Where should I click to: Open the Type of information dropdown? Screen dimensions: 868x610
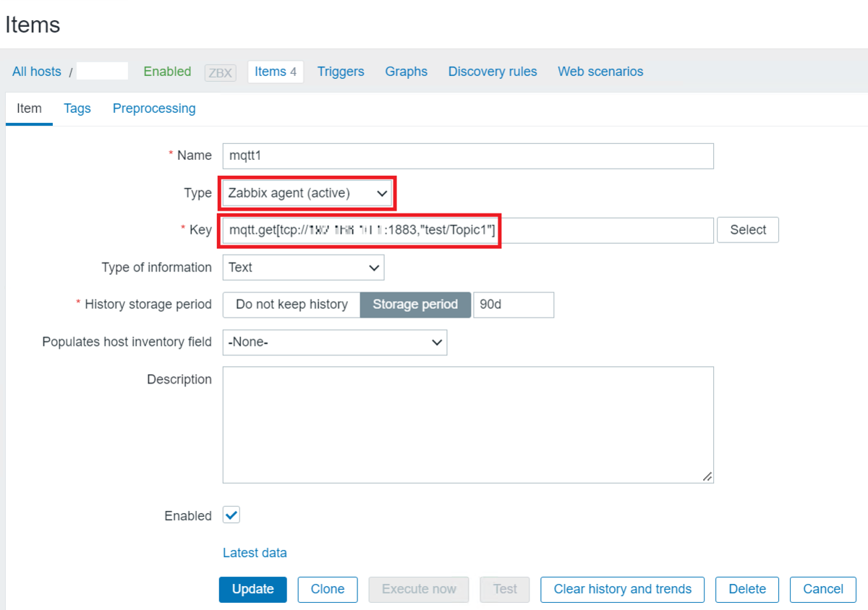(303, 268)
